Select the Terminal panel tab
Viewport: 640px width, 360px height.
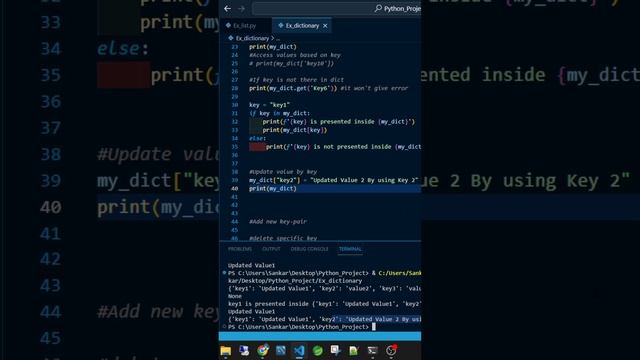pyautogui.click(x=350, y=249)
